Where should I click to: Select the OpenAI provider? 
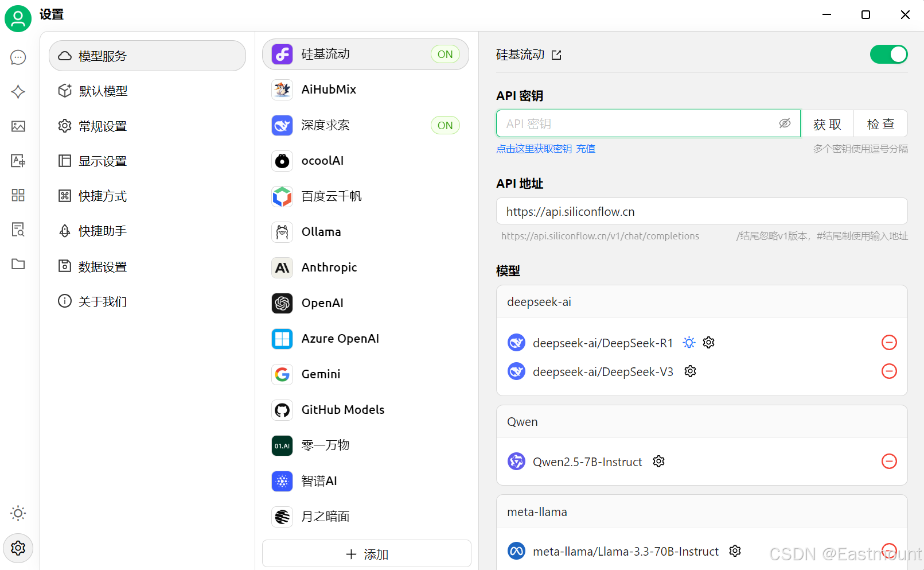pyautogui.click(x=366, y=303)
